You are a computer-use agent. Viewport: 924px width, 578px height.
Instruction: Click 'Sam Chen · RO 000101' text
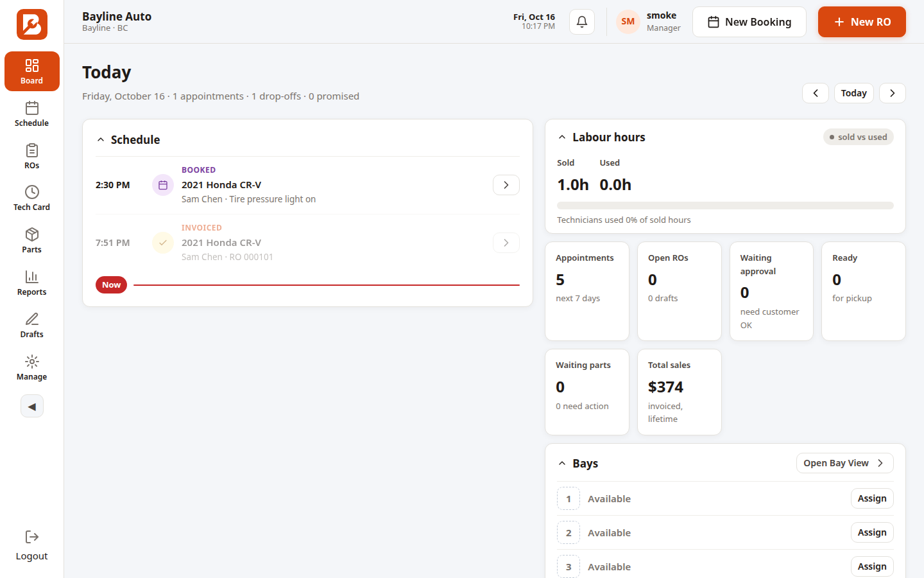pyautogui.click(x=227, y=257)
